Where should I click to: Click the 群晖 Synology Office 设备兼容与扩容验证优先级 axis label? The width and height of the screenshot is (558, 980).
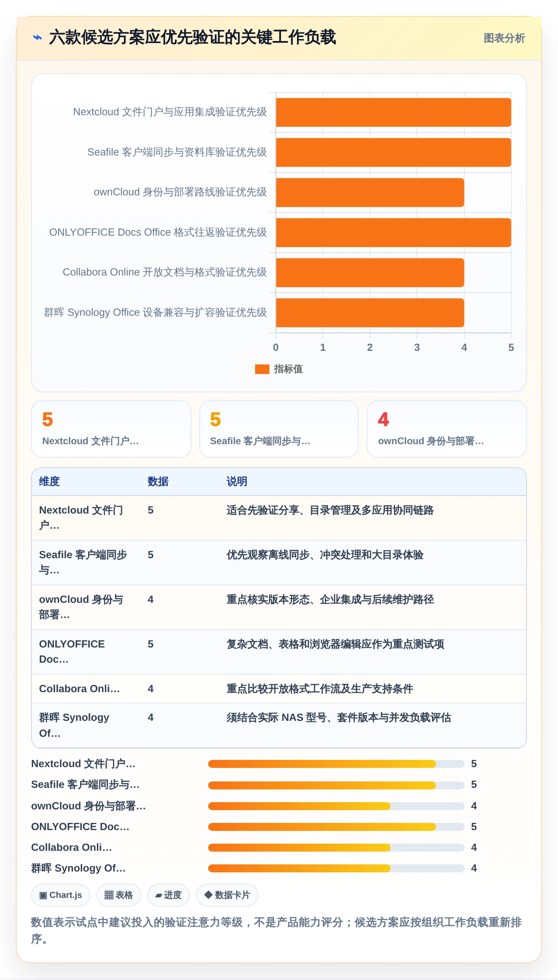click(155, 313)
